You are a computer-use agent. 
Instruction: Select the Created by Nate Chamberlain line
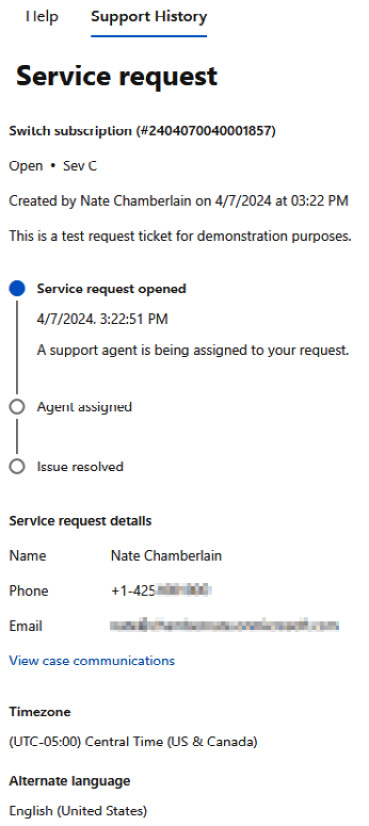coord(179,202)
